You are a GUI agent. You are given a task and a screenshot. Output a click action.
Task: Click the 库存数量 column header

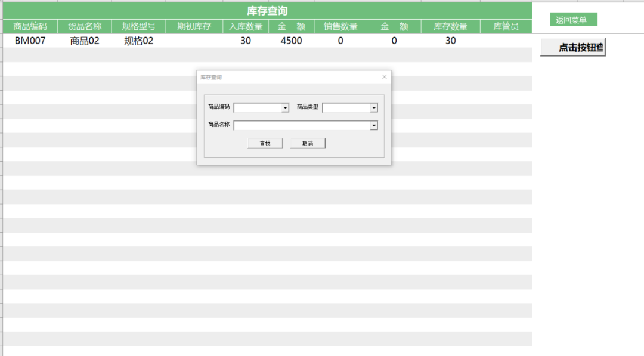pyautogui.click(x=450, y=27)
